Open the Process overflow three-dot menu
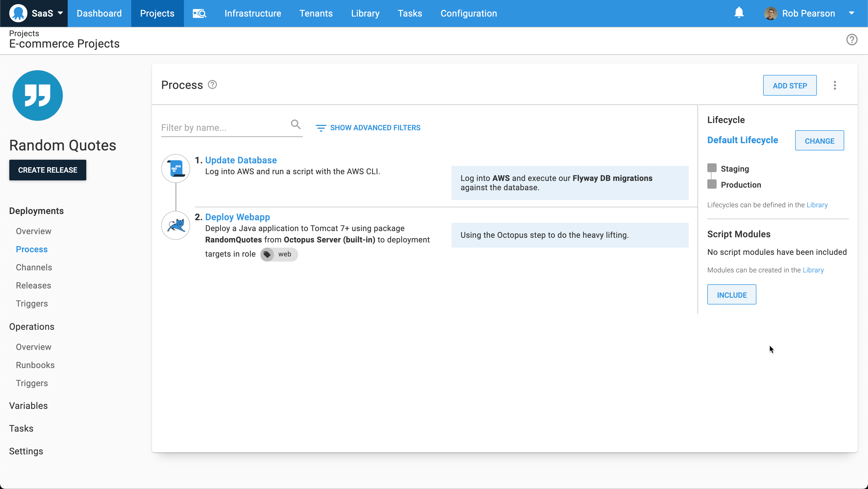 point(835,85)
